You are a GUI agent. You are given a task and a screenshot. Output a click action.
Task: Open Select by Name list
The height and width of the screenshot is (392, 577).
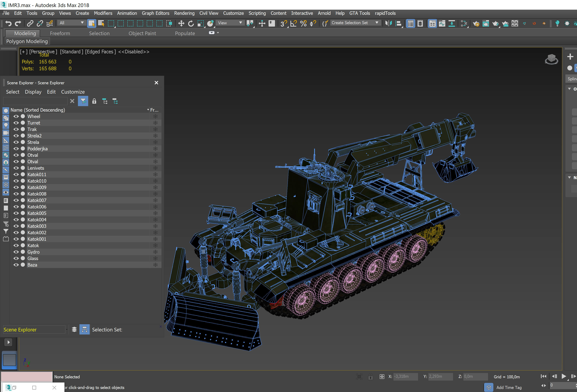[x=101, y=23]
